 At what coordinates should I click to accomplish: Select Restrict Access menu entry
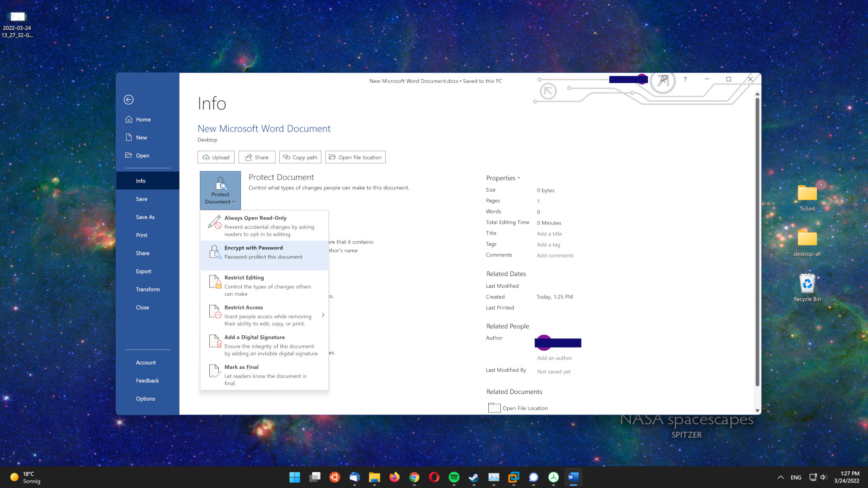click(x=264, y=315)
